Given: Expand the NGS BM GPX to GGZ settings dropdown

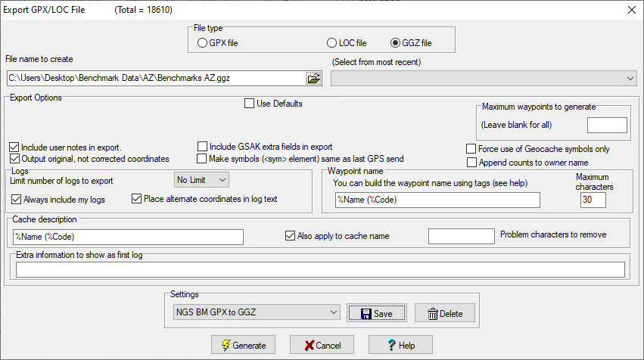Looking at the screenshot, I should [x=257, y=312].
